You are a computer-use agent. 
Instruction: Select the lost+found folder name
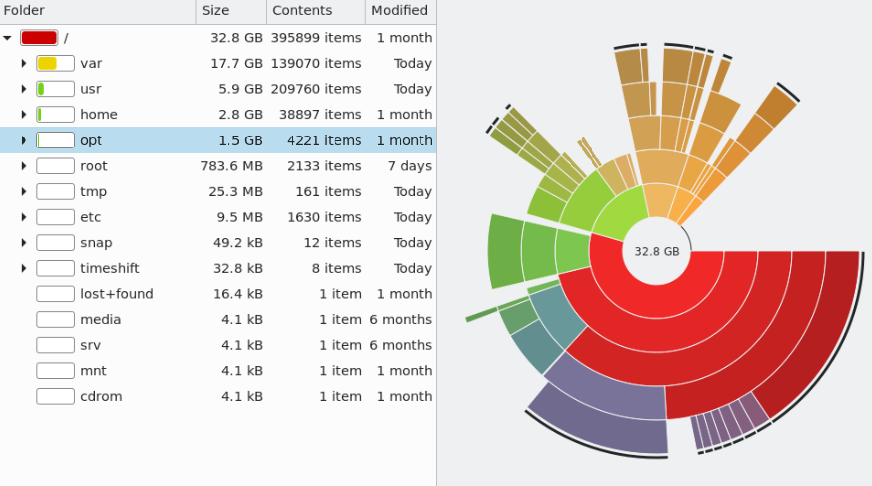coord(116,294)
